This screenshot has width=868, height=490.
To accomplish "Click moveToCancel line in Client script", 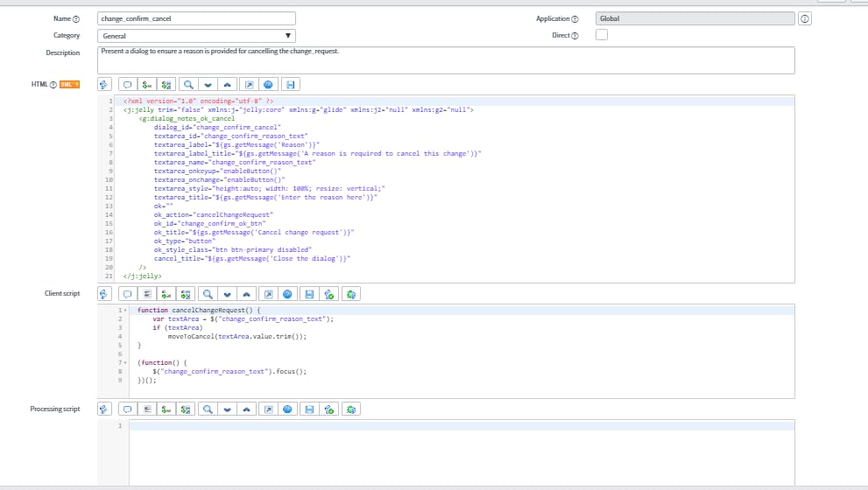I will pyautogui.click(x=237, y=337).
